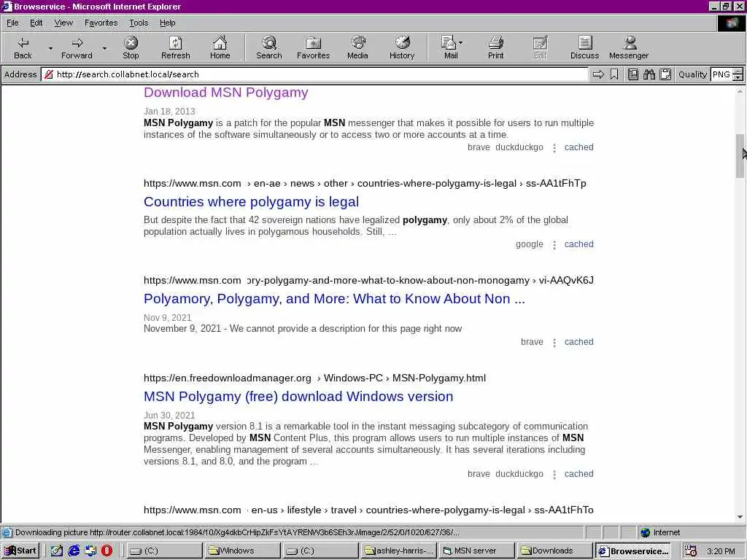Click the clipboard icon near Quality
Image resolution: width=747 pixels, height=560 pixels.
665,74
